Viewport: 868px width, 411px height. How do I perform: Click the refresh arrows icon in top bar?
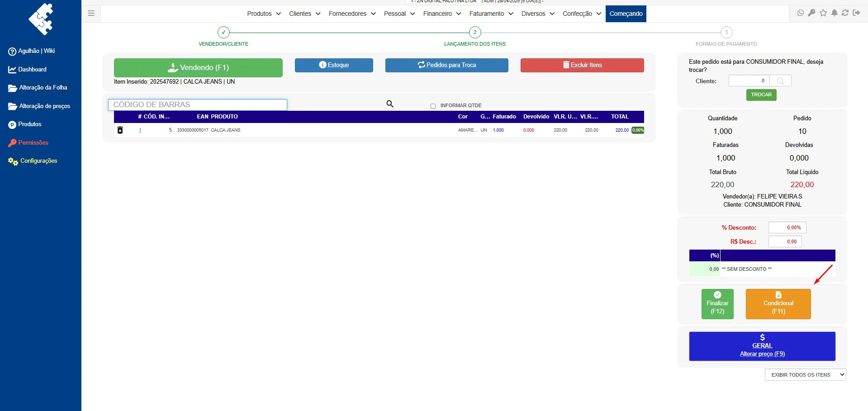point(845,13)
